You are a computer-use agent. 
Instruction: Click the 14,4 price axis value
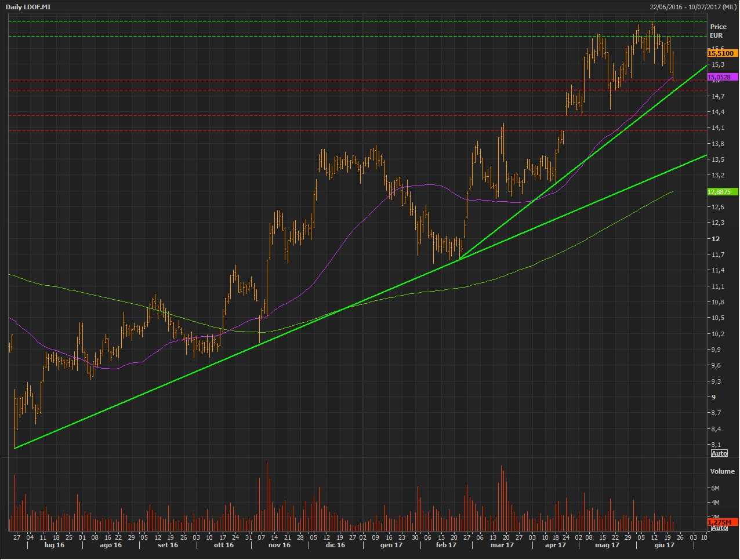(x=717, y=112)
